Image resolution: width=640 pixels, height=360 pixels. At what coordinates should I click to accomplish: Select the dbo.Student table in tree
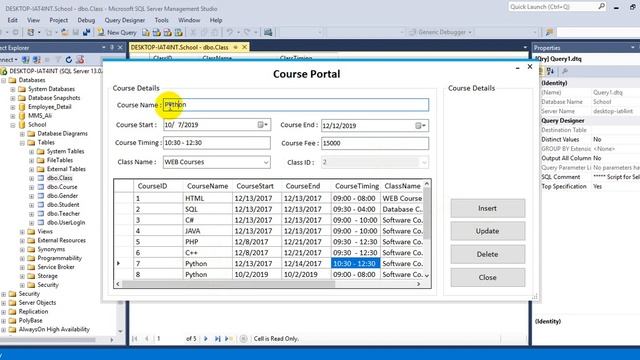(x=63, y=205)
